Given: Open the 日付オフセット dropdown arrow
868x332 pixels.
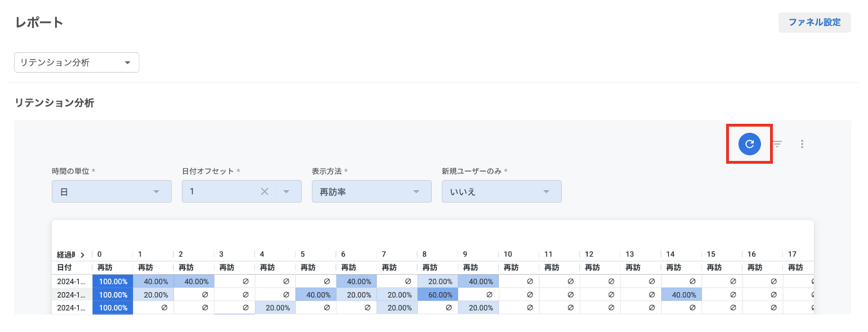Looking at the screenshot, I should [287, 191].
